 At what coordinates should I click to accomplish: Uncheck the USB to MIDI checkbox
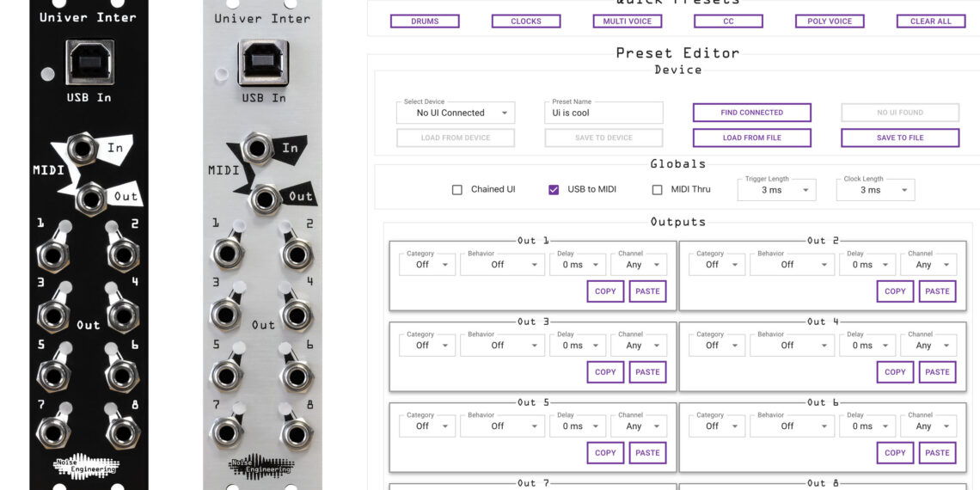point(554,190)
